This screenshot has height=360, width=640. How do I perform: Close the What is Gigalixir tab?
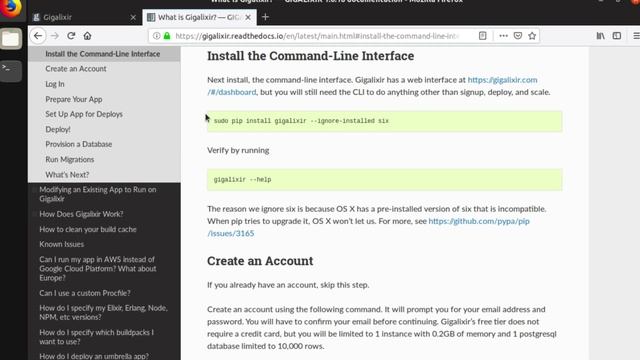[x=248, y=18]
